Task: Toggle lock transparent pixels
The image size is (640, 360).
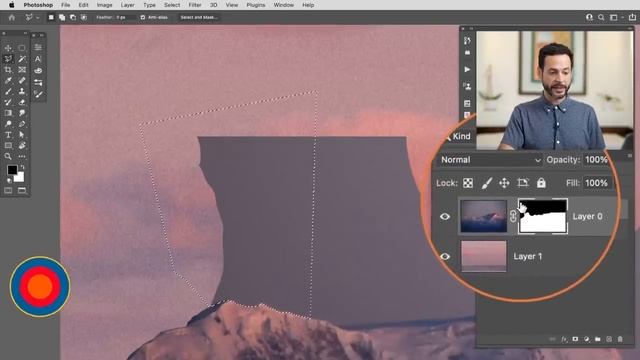Action: point(468,183)
